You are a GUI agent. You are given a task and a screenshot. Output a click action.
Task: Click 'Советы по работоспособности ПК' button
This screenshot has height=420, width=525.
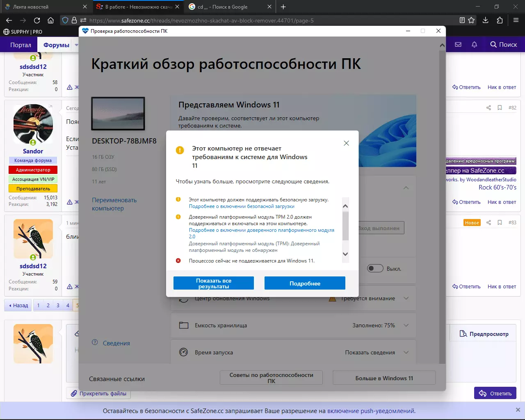click(271, 378)
